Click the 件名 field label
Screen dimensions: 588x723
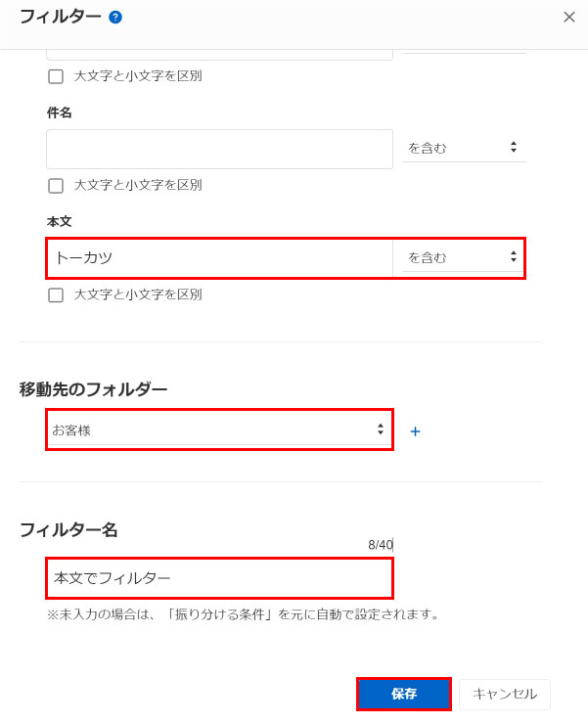pyautogui.click(x=60, y=113)
